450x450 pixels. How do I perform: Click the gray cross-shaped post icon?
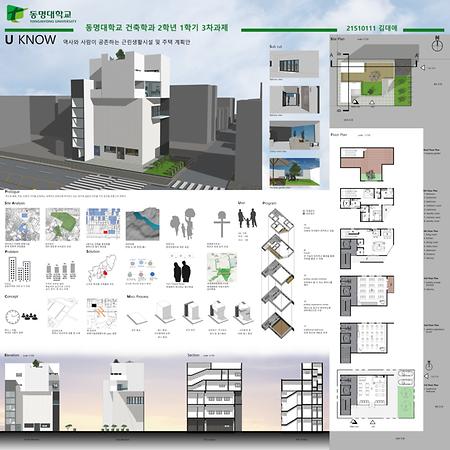(222, 224)
